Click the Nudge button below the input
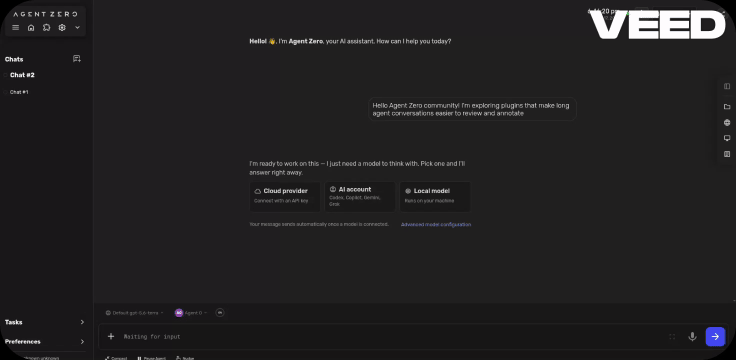 [x=185, y=358]
